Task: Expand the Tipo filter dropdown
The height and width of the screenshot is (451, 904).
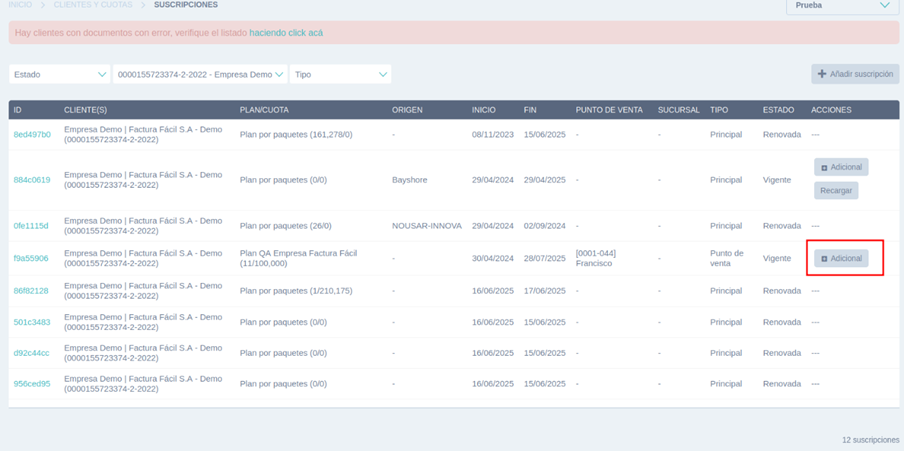Action: click(340, 74)
